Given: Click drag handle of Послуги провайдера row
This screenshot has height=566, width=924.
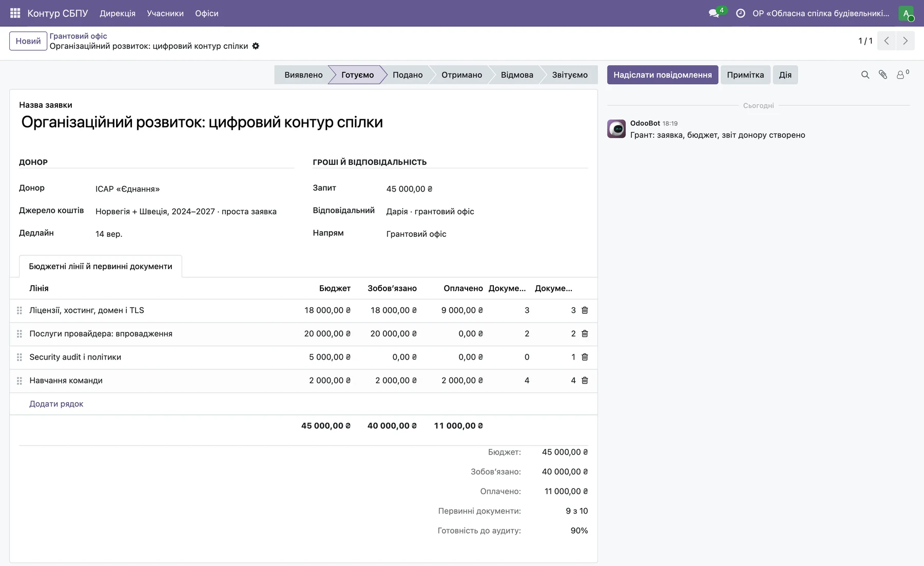Looking at the screenshot, I should (20, 334).
